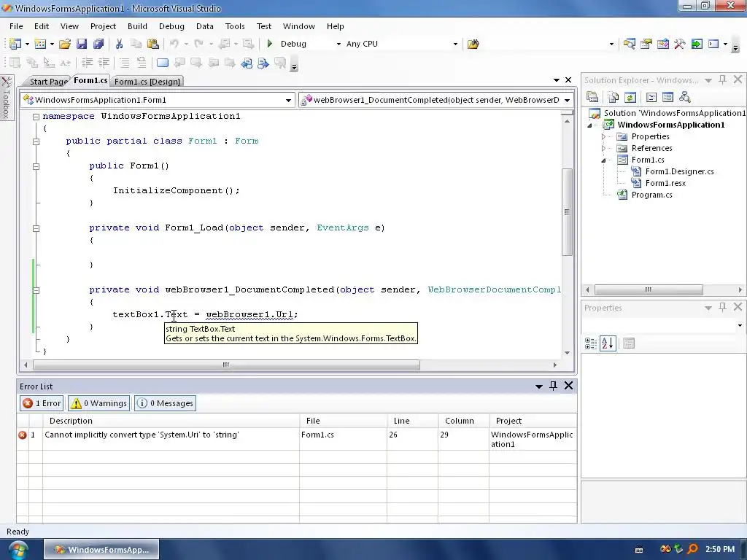Click the Find in Files icon
Viewport: 747px width, 560px height.
tap(473, 44)
